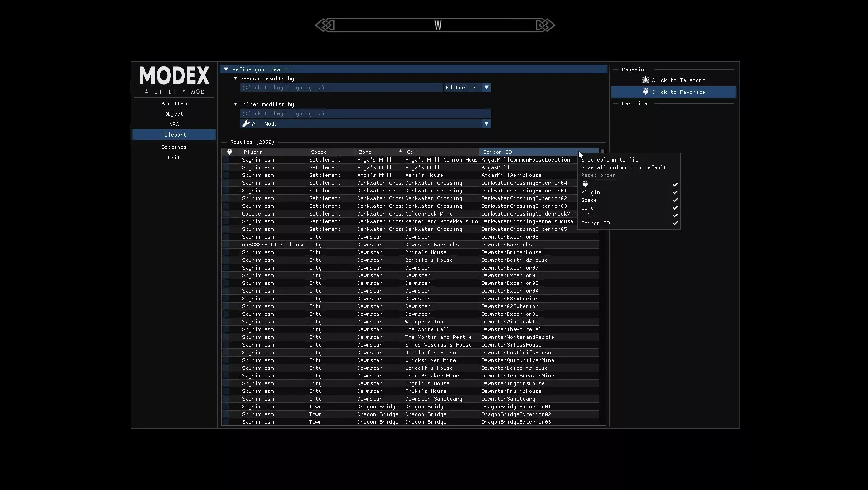Click the Cell column header

[441, 152]
